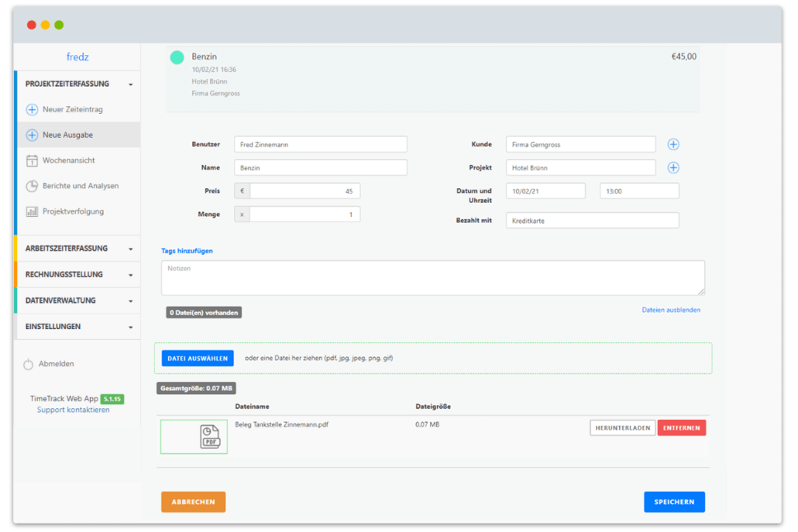Viewport: 798px width, 532px height.
Task: Add new customer with plus icon next to Kunde
Action: (x=673, y=145)
